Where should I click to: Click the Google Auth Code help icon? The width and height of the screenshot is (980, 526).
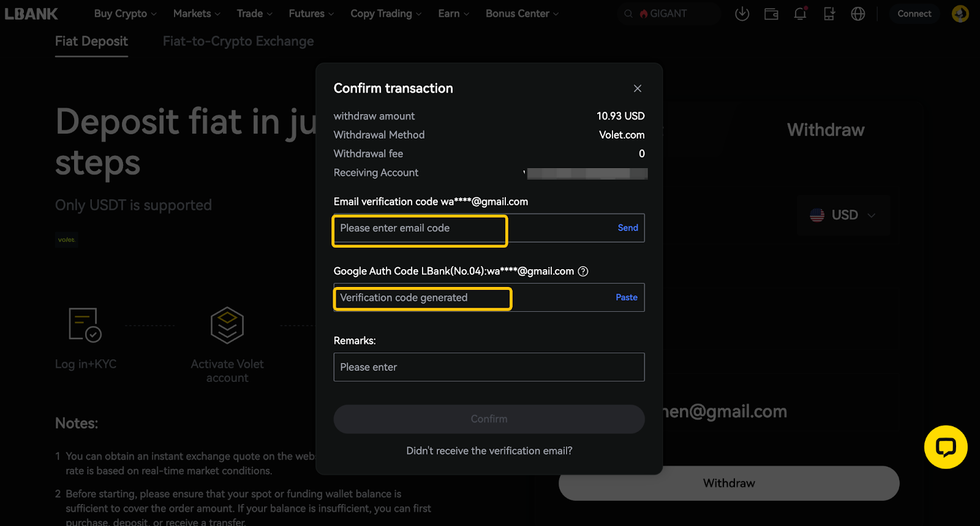click(x=583, y=271)
